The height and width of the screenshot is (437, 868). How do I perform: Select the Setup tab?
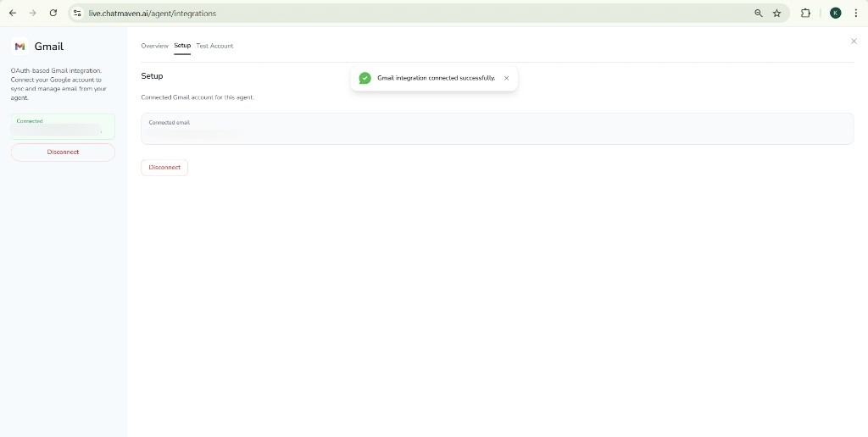(x=182, y=46)
